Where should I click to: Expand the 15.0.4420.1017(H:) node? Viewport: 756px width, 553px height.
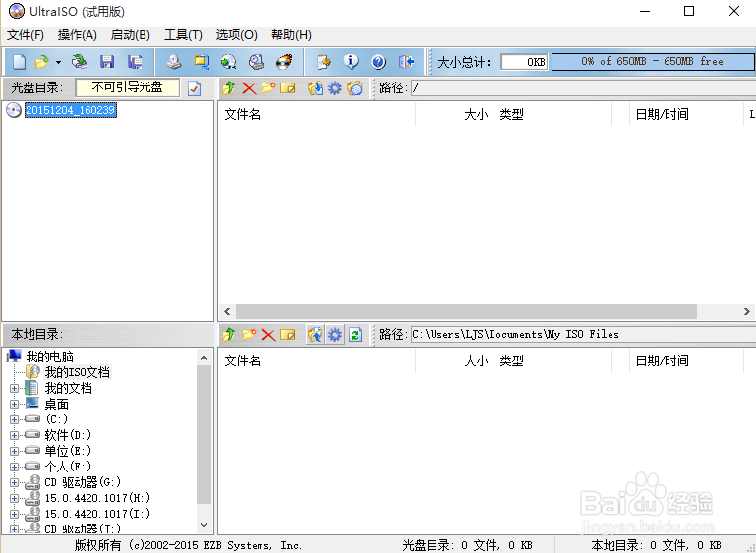14,499
